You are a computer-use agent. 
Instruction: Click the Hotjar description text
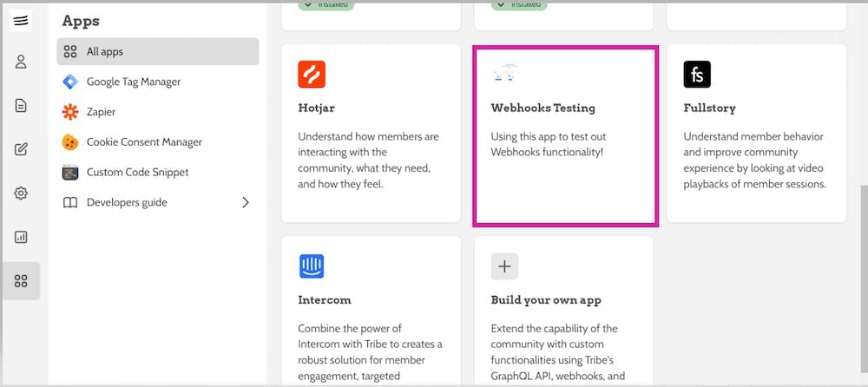[x=368, y=160]
